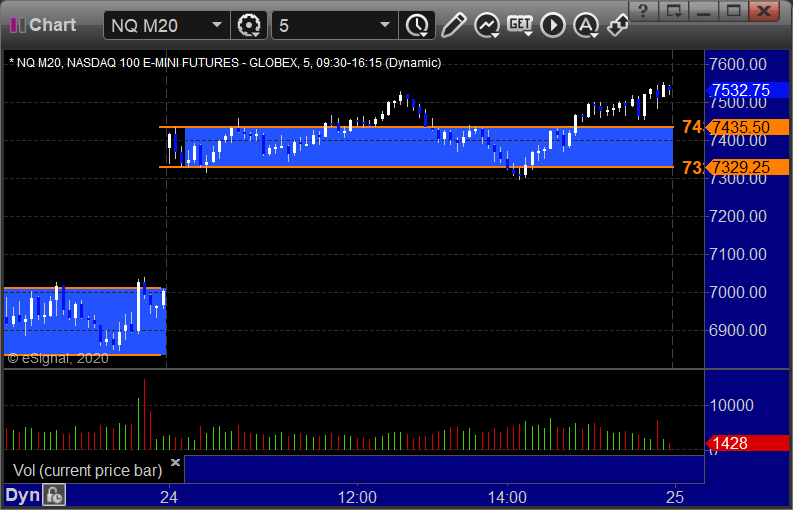Image resolution: width=793 pixels, height=510 pixels.
Task: Open the alerts A circle icon
Action: coord(586,25)
